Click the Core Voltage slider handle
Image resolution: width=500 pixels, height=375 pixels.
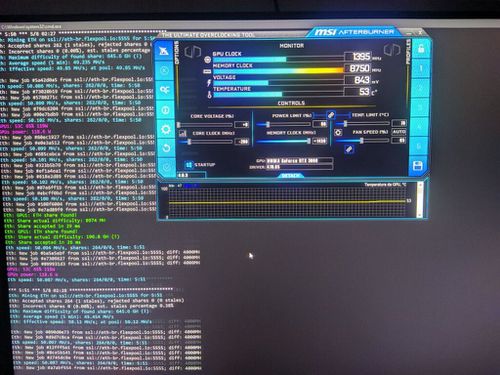pos(179,125)
